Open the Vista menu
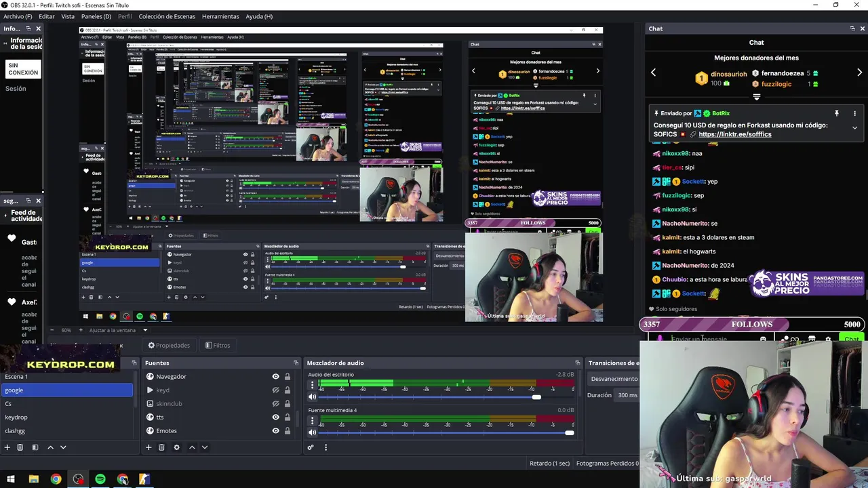 click(68, 16)
